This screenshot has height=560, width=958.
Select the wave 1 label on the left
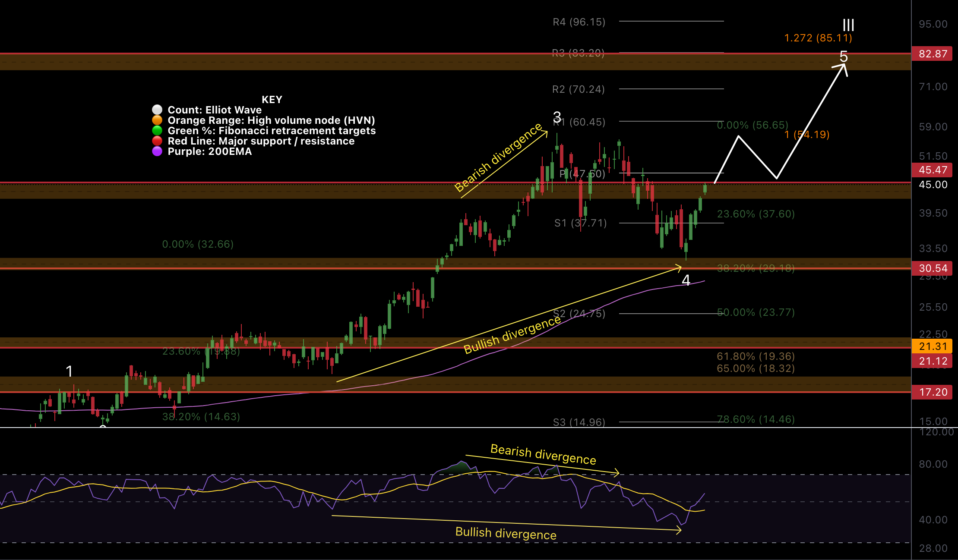pos(69,371)
